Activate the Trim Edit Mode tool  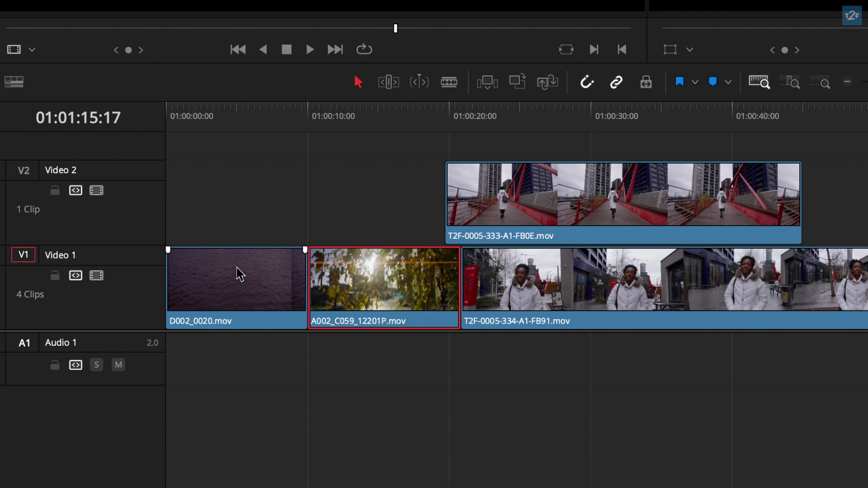389,82
